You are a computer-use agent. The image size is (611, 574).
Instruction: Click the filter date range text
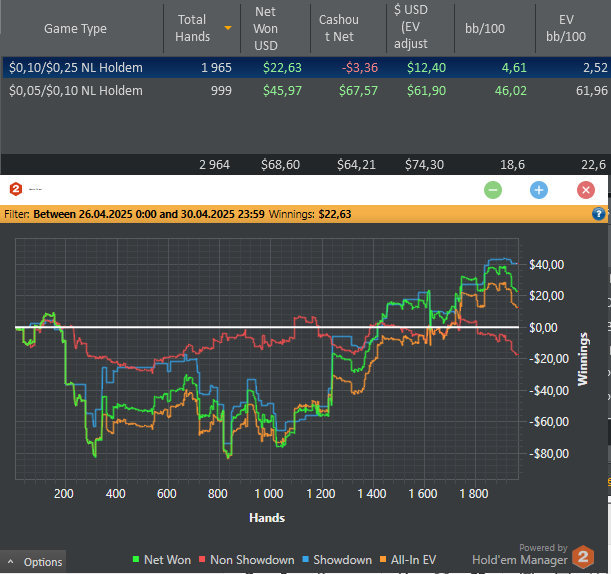(149, 214)
